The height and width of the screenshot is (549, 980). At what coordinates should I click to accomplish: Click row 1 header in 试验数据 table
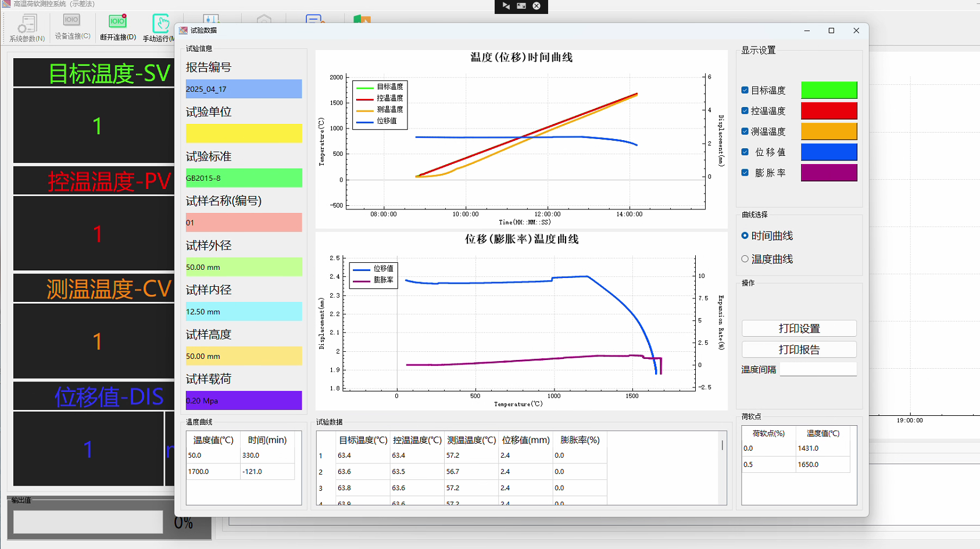pos(320,455)
